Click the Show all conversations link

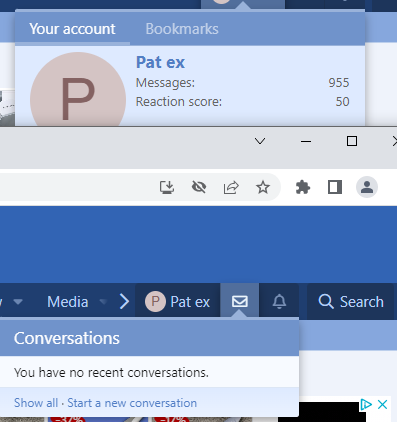(36, 403)
